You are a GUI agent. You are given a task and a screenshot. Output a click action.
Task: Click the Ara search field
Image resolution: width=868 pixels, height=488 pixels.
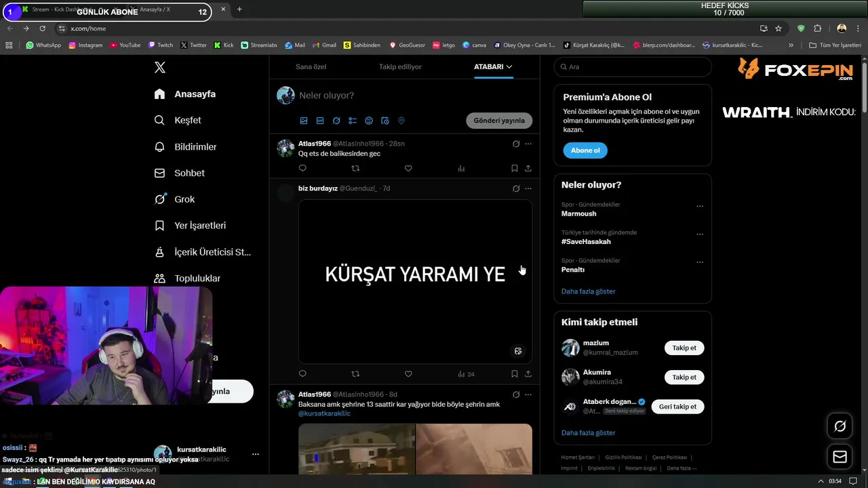[633, 66]
